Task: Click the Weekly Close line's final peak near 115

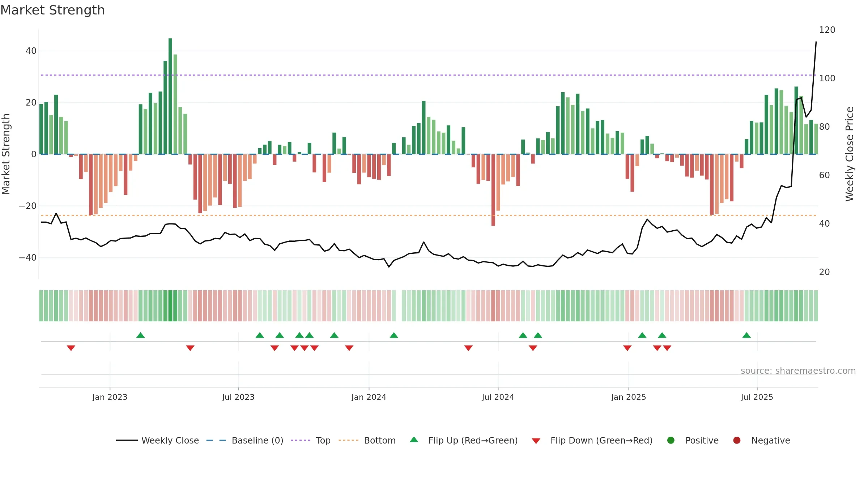Action: tap(816, 42)
